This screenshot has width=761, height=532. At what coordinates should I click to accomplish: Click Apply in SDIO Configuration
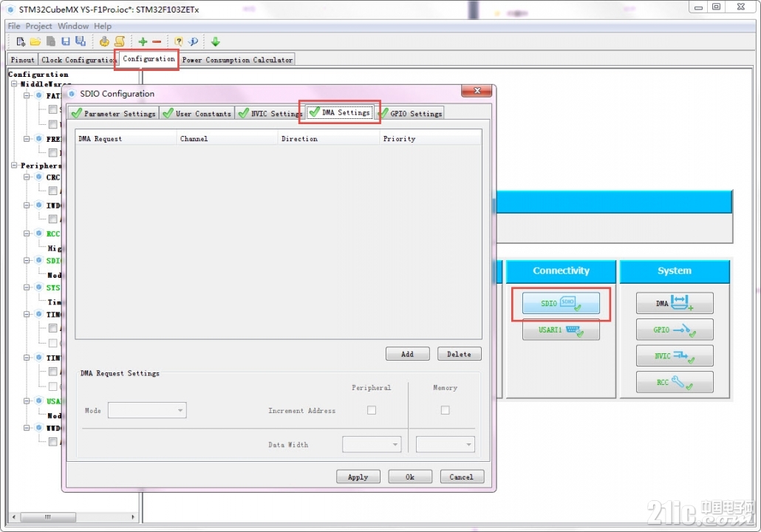(358, 477)
